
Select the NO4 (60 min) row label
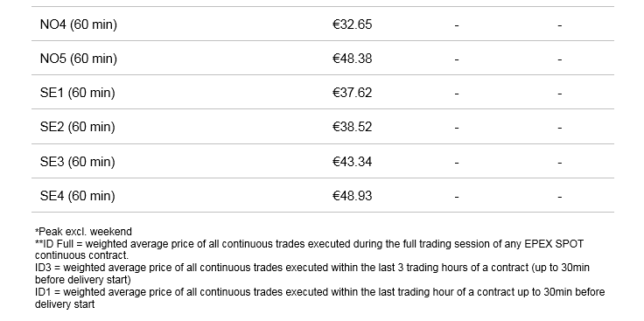point(79,24)
